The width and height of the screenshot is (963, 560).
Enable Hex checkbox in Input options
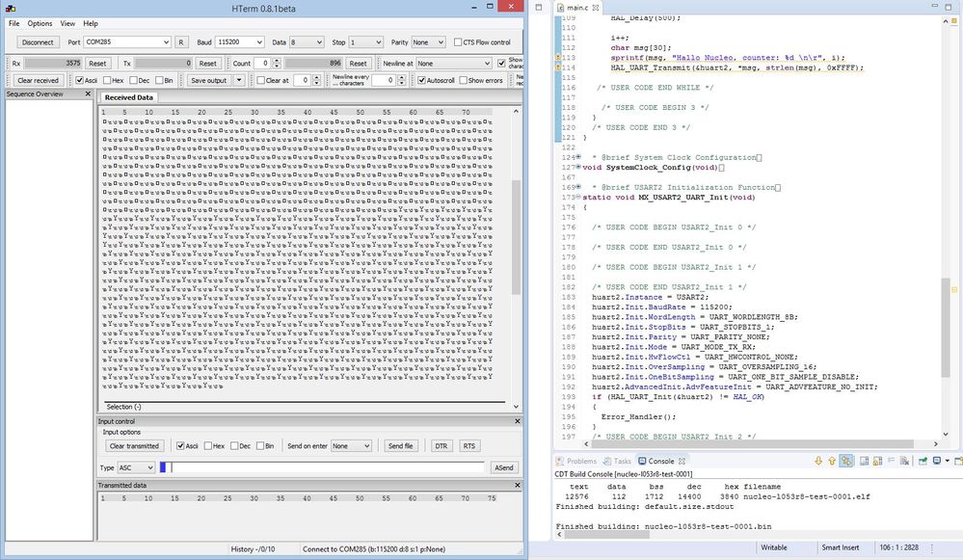(207, 446)
